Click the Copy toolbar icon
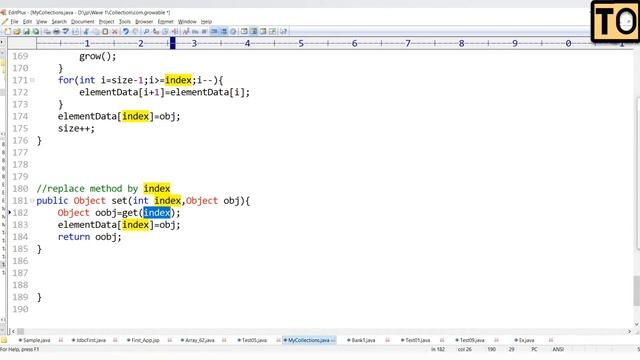The height and width of the screenshot is (360, 640). [96, 31]
